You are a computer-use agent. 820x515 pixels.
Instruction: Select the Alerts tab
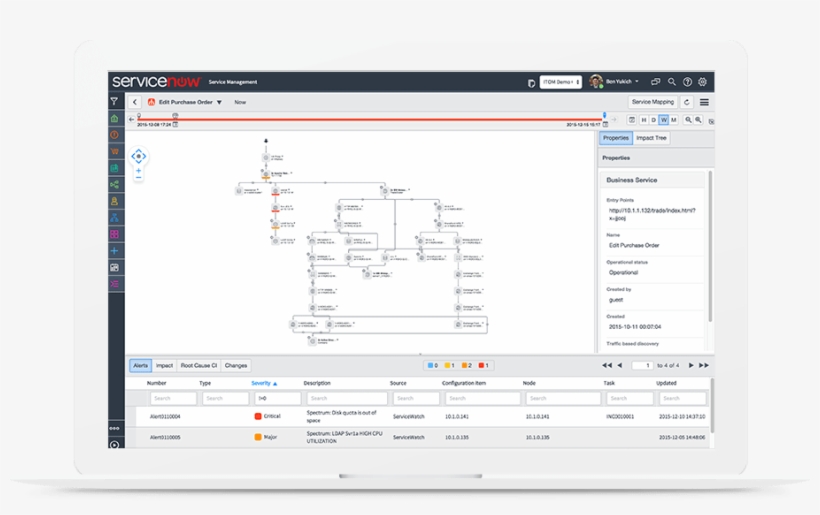[x=140, y=365]
